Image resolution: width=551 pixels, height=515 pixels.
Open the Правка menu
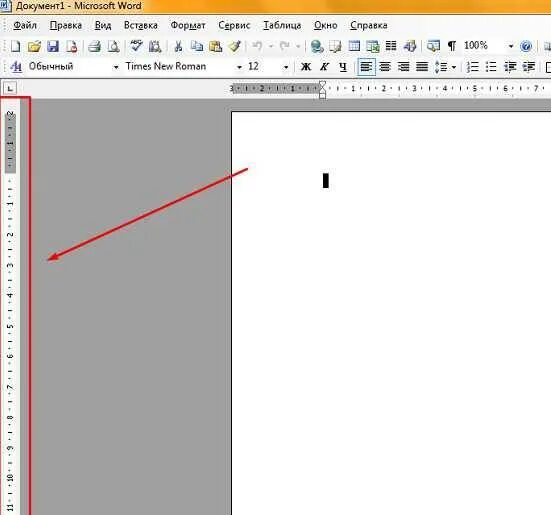tap(66, 25)
